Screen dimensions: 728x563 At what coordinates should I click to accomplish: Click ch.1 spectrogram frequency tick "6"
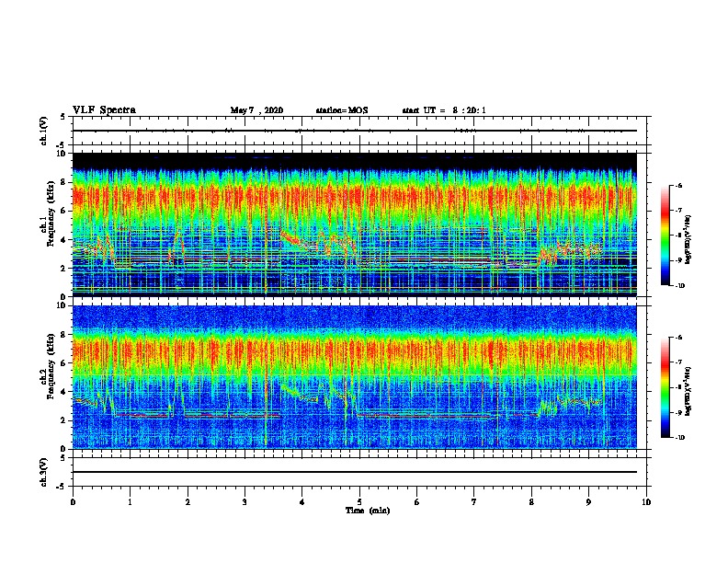click(64, 211)
